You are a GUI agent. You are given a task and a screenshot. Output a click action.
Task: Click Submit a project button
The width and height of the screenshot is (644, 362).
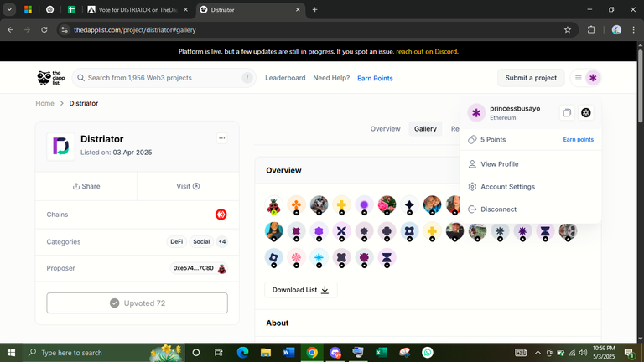coord(531,78)
